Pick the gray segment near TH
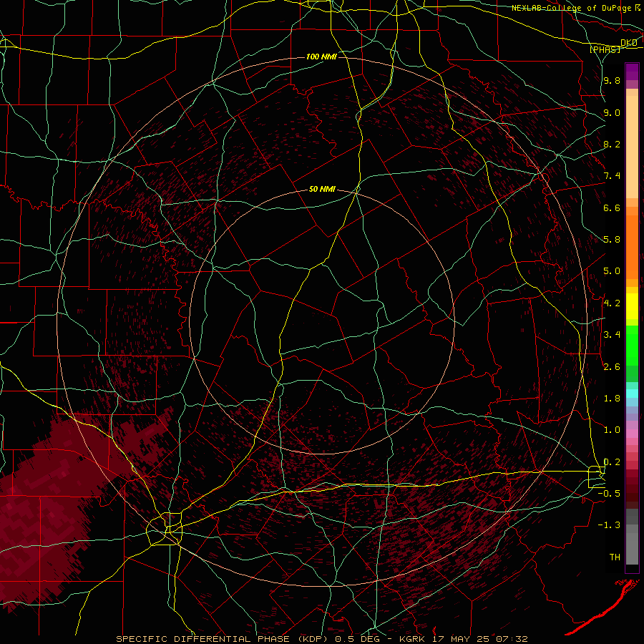The height and width of the screenshot is (644, 644). click(x=632, y=548)
